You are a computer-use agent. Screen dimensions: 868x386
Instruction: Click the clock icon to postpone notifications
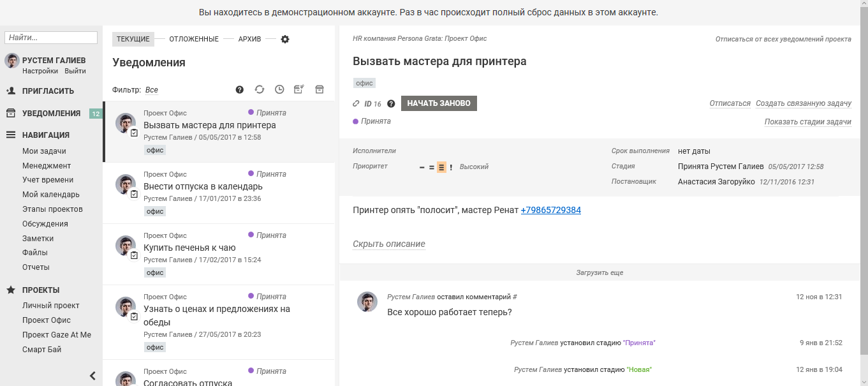point(279,89)
